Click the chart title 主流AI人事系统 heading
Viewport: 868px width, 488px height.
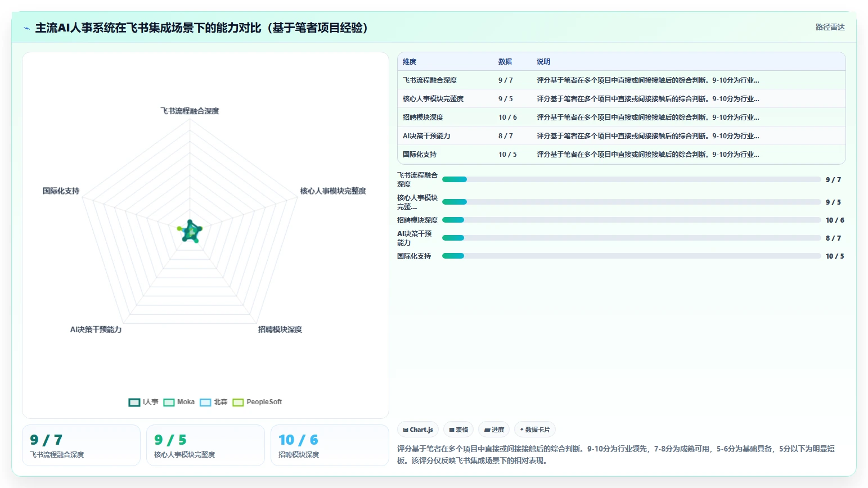point(201,28)
